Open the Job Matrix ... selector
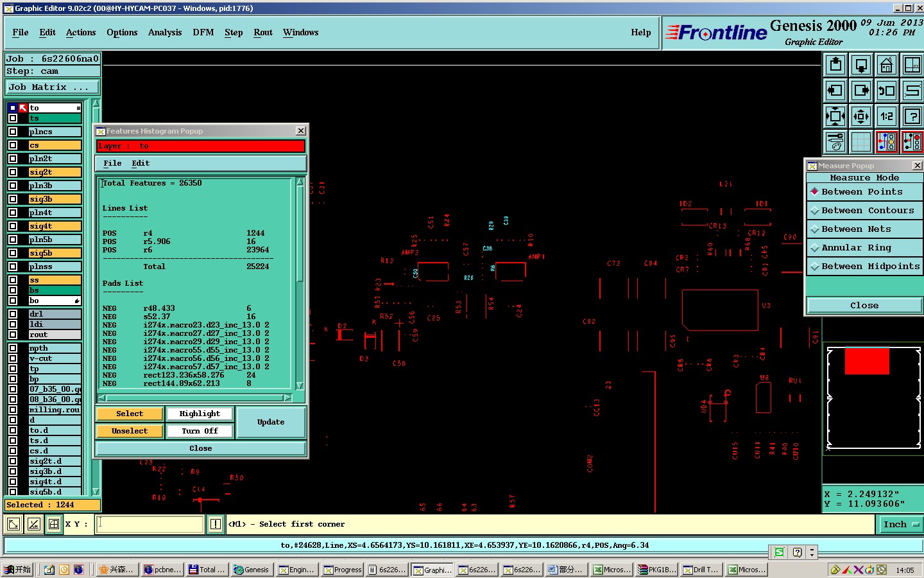This screenshot has width=924, height=578. 53,87
